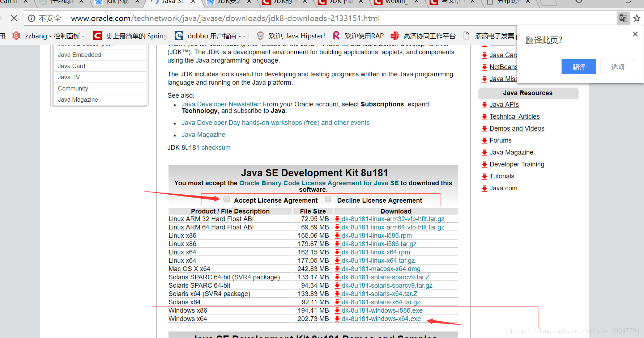Click red arrow icon beside Technical Articles
The width and height of the screenshot is (644, 338).
tap(485, 117)
